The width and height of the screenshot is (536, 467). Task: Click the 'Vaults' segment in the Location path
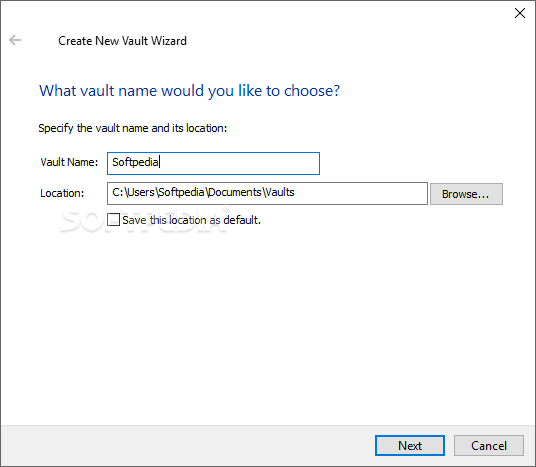[x=280, y=192]
